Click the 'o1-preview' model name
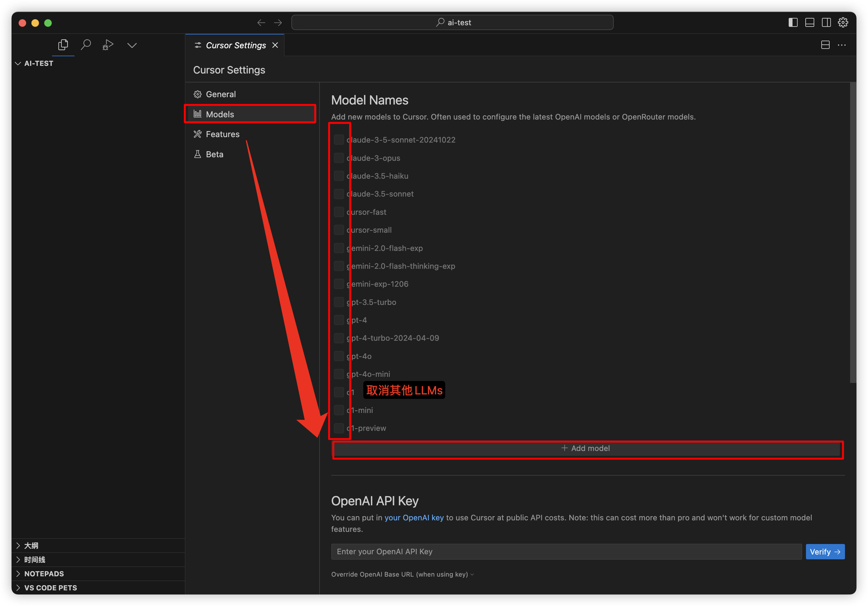This screenshot has height=606, width=868. 366,428
